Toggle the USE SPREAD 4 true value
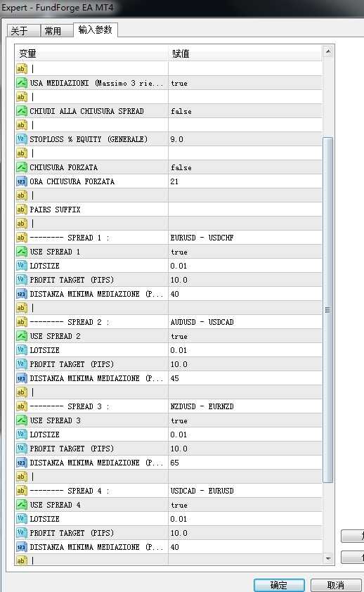This screenshot has height=592, width=364. 245,505
